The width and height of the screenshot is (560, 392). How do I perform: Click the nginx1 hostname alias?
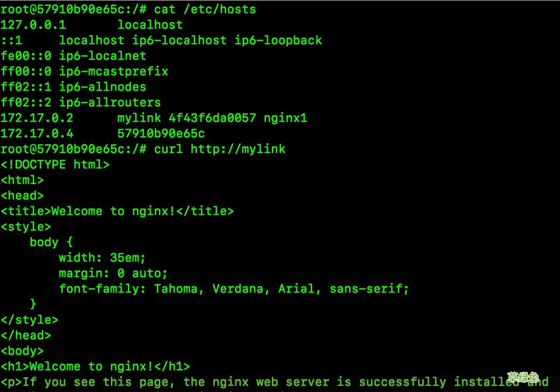click(285, 118)
